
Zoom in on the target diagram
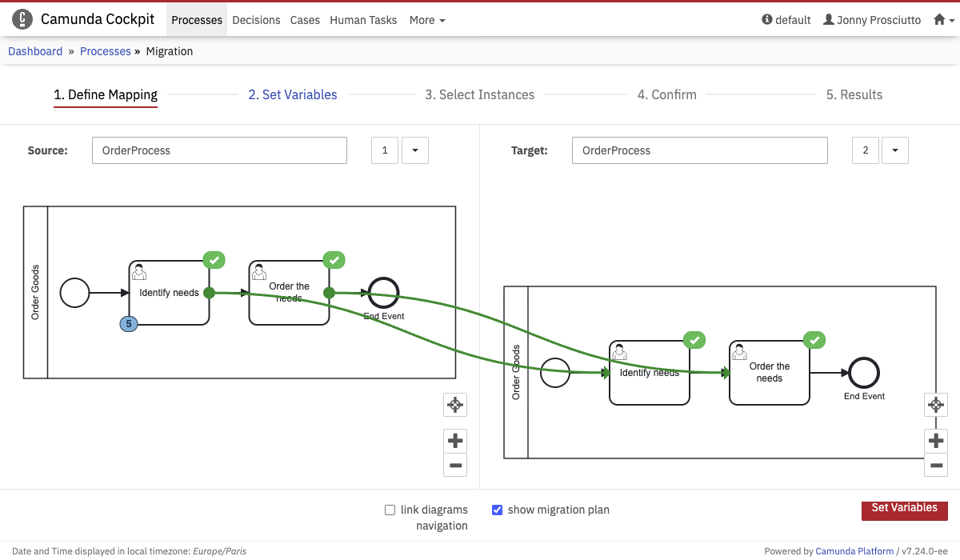pyautogui.click(x=935, y=441)
